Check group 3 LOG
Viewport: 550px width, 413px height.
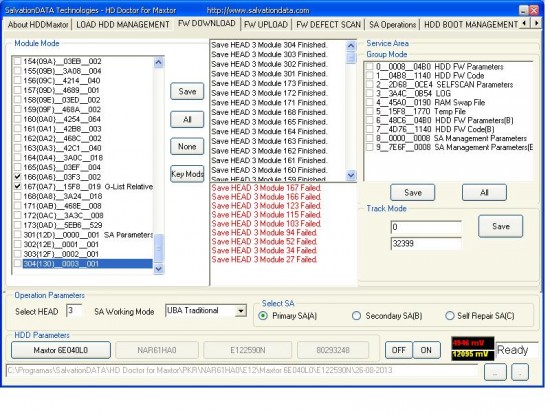coord(369,93)
